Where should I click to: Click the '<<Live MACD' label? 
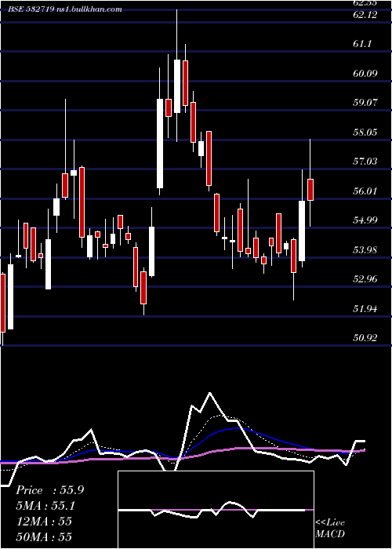pyautogui.click(x=330, y=528)
